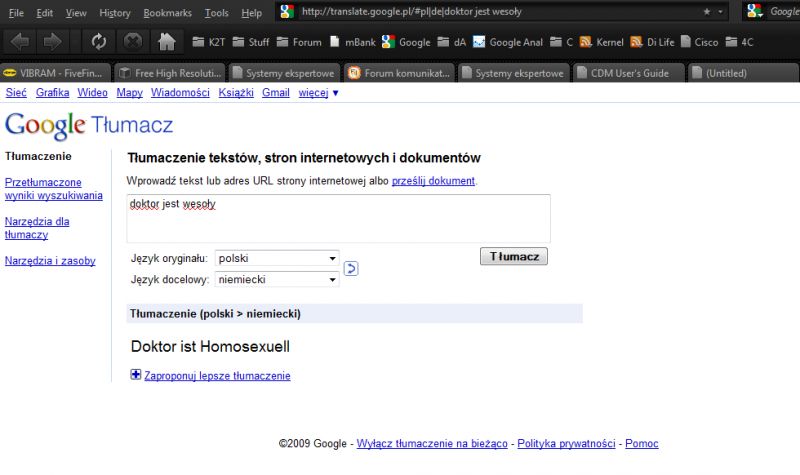The image size is (800, 475).
Task: Click the Książki link
Action: point(236,92)
